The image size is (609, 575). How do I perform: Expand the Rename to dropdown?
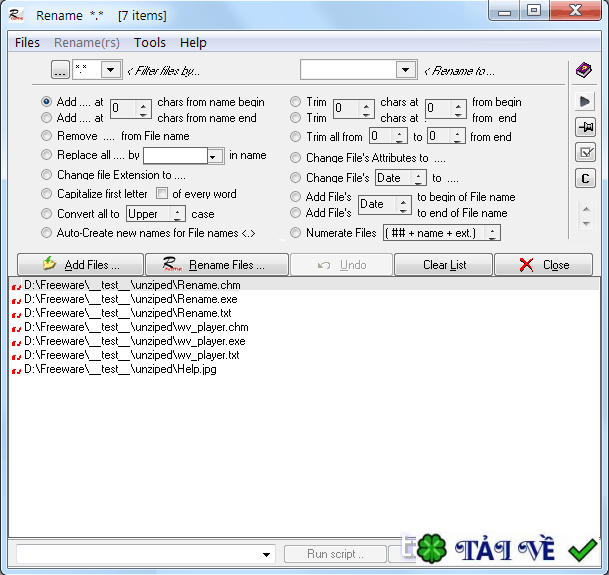pyautogui.click(x=406, y=70)
